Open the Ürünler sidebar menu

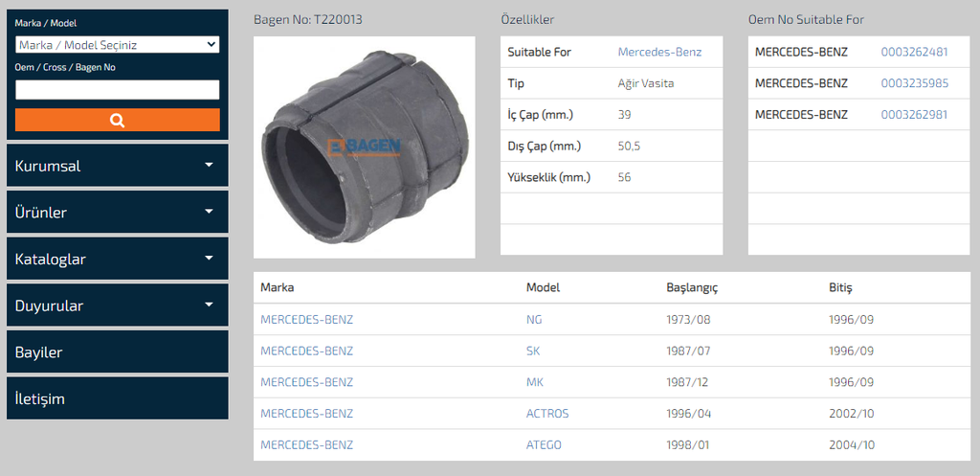coord(118,212)
